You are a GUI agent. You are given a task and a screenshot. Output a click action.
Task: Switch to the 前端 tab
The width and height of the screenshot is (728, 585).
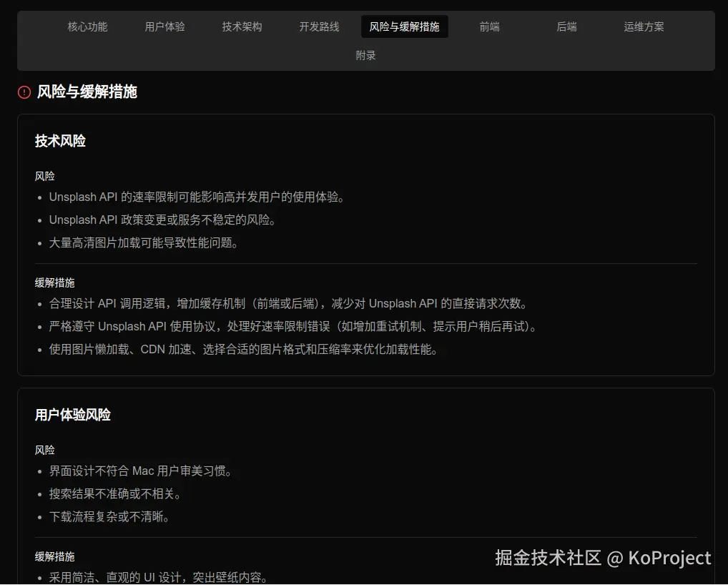click(x=489, y=26)
